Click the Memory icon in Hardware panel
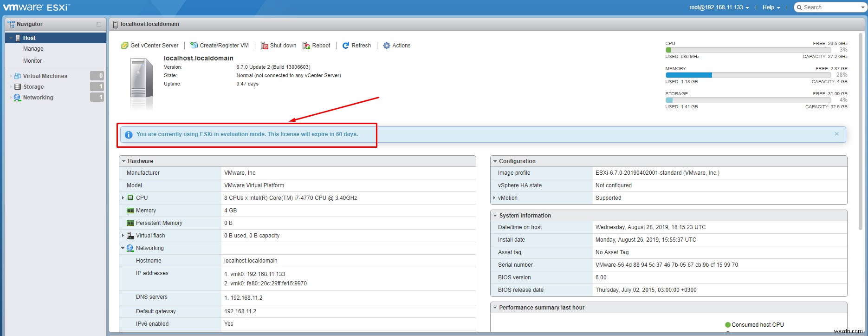 point(130,211)
